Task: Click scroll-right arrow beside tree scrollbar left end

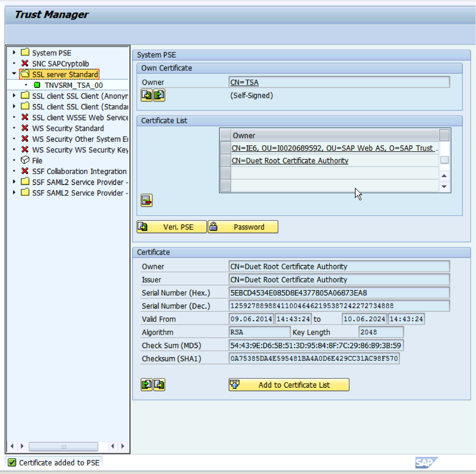Action: coord(22,446)
